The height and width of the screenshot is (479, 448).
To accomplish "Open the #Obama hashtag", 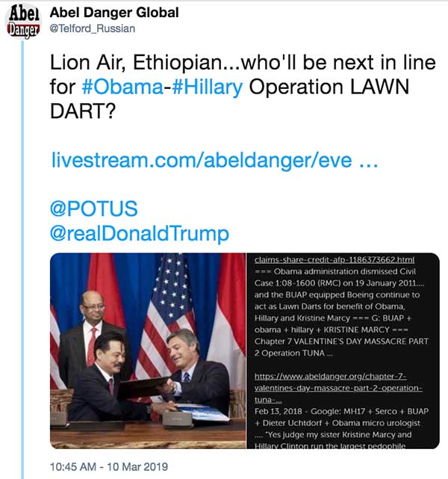I will pos(122,87).
